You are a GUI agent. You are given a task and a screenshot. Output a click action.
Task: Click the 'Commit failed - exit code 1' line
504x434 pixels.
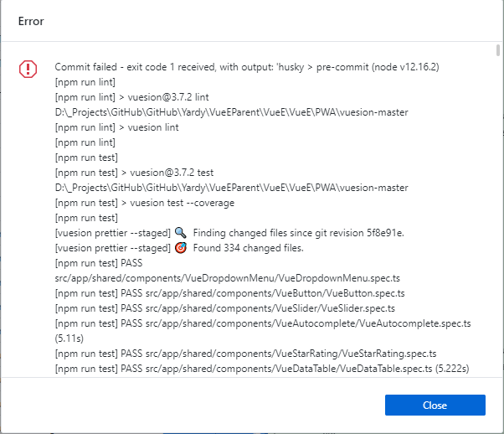pyautogui.click(x=247, y=66)
